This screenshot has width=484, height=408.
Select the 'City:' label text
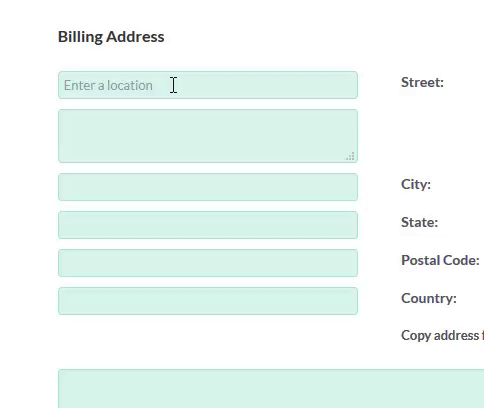pos(416,184)
